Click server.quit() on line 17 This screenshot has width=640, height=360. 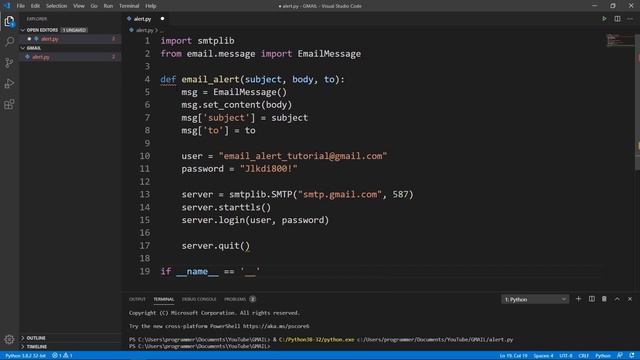point(216,246)
